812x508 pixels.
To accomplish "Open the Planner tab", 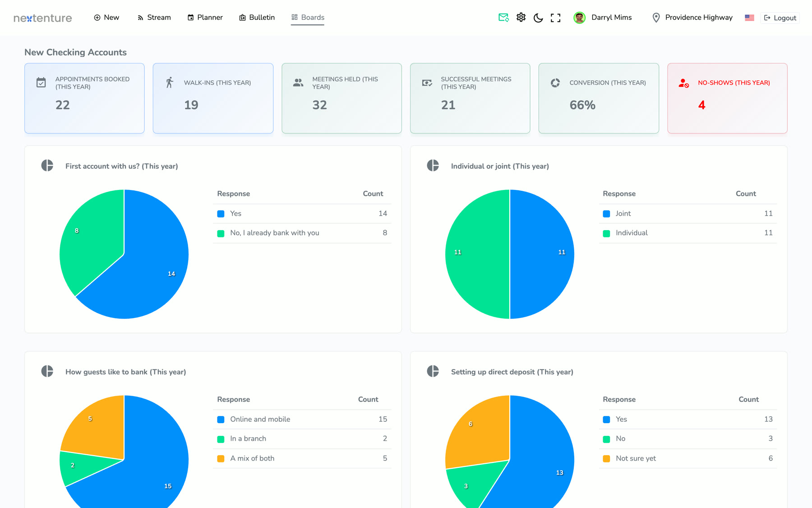I will coord(205,18).
